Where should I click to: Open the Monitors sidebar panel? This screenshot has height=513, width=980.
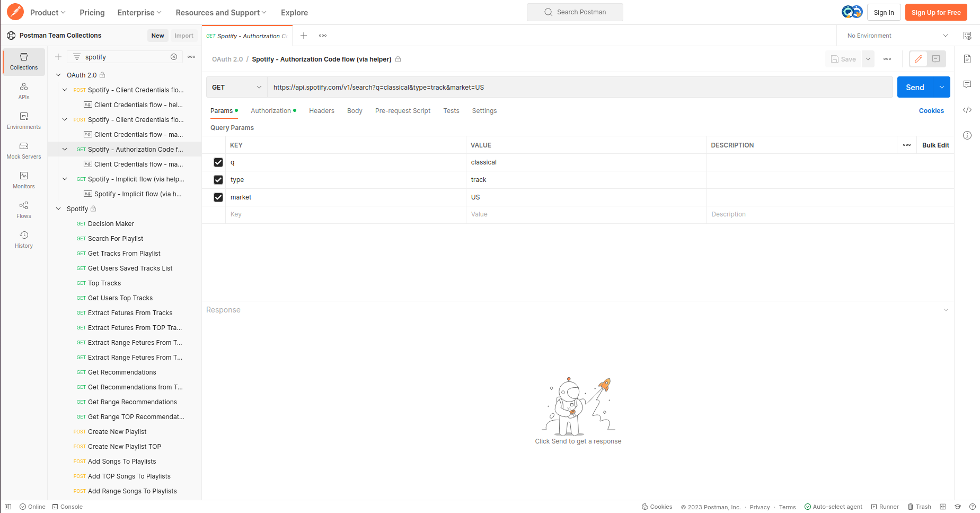tap(23, 180)
